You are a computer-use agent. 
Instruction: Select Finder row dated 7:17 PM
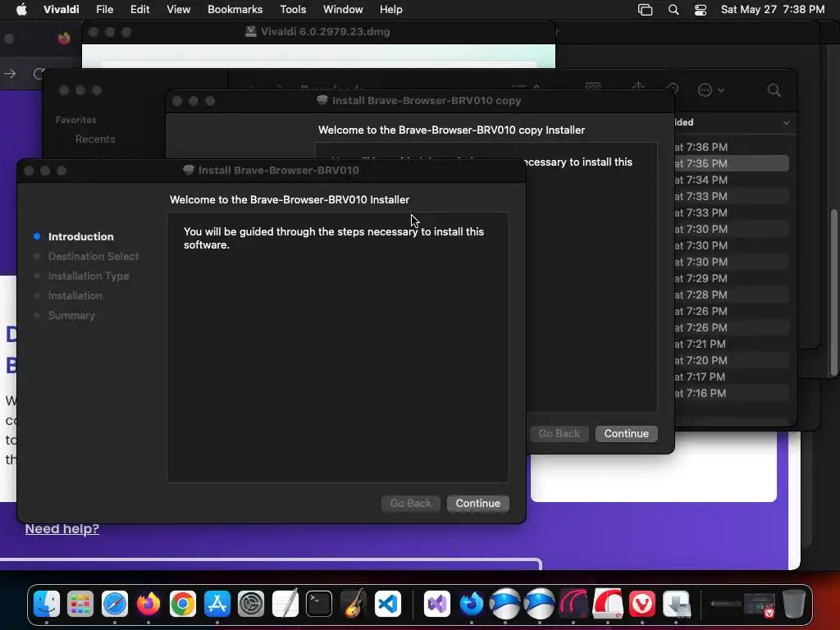731,377
